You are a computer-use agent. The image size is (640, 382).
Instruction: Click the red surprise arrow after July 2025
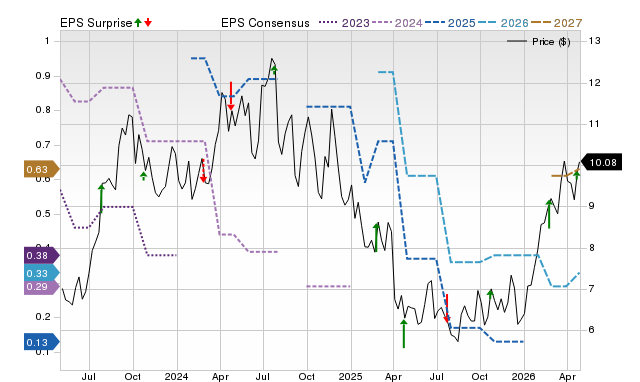click(447, 308)
